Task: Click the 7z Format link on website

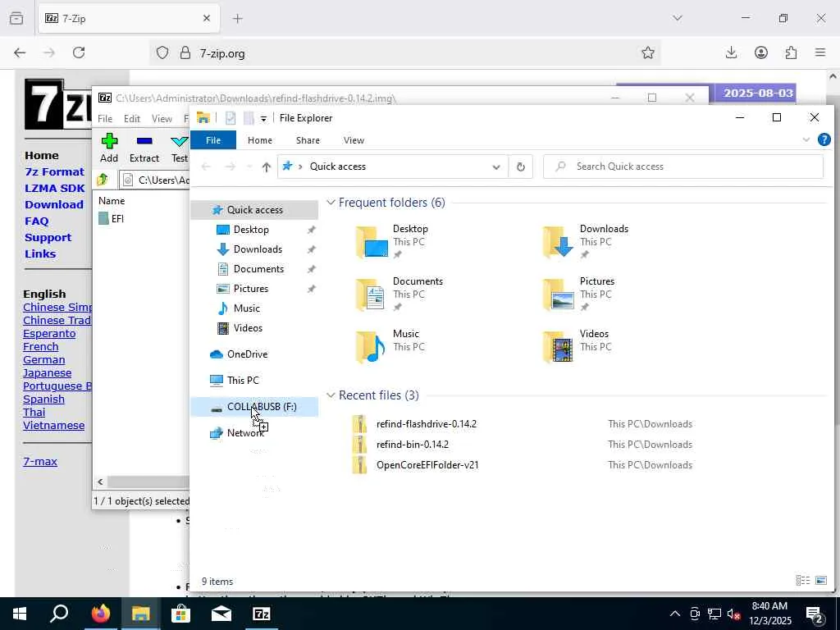Action: [55, 172]
